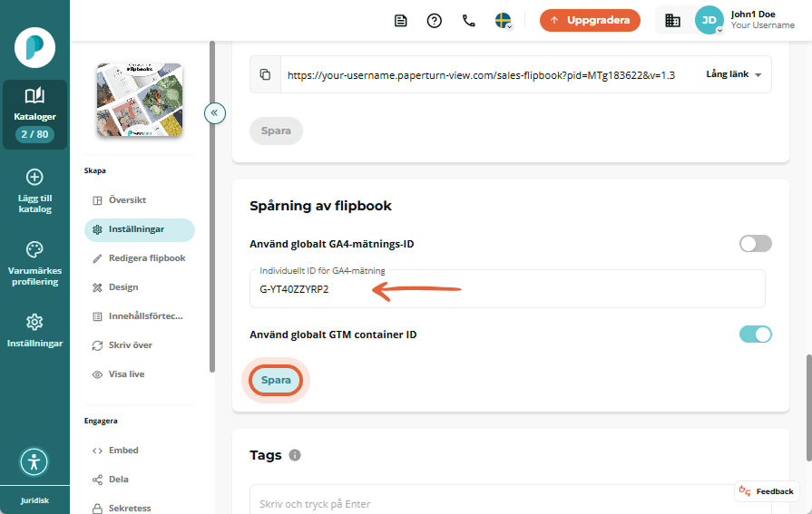Screen dimensions: 812x514
Task: Click the greyed Spara button under link
Action: 276,131
